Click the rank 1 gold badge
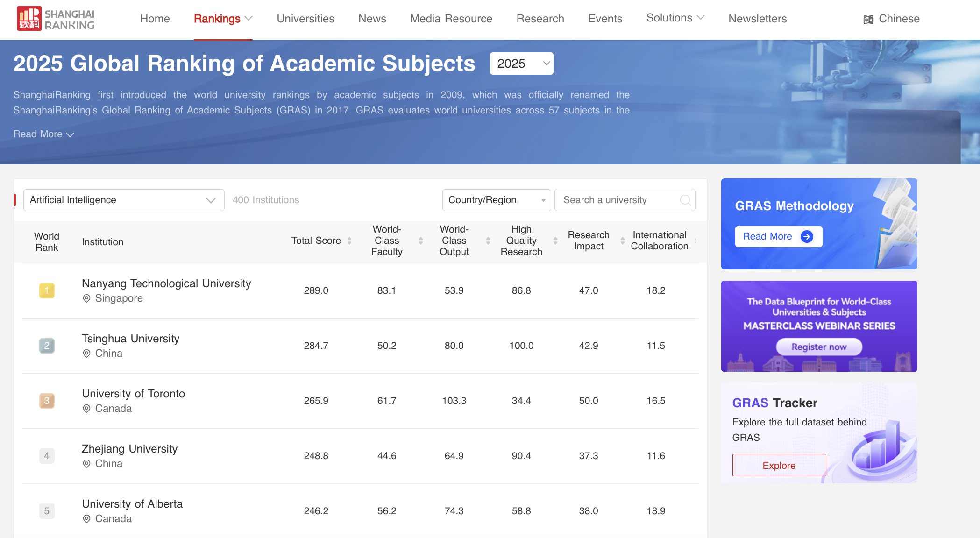Screen dimensions: 980x538 tap(47, 290)
